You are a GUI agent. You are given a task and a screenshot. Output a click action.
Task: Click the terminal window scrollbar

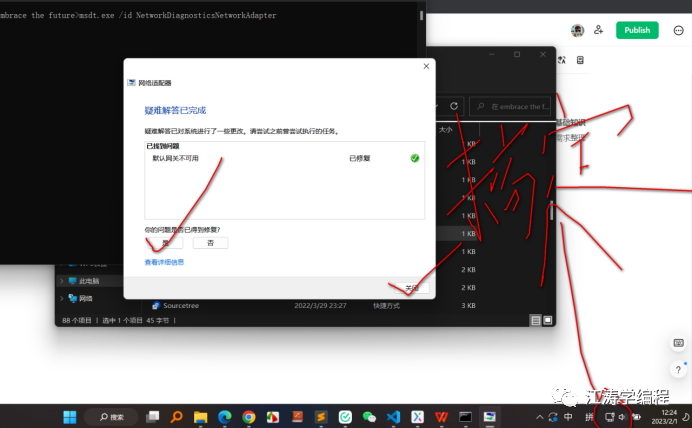(421, 15)
